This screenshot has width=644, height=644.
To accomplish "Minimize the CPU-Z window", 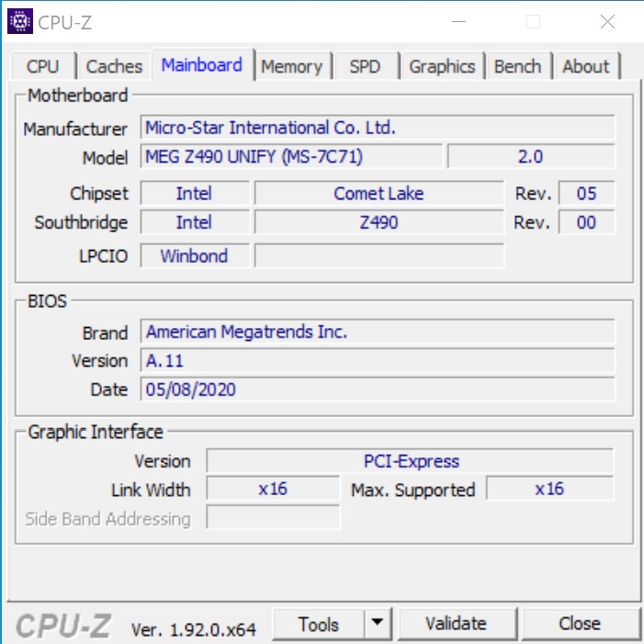I will [458, 21].
